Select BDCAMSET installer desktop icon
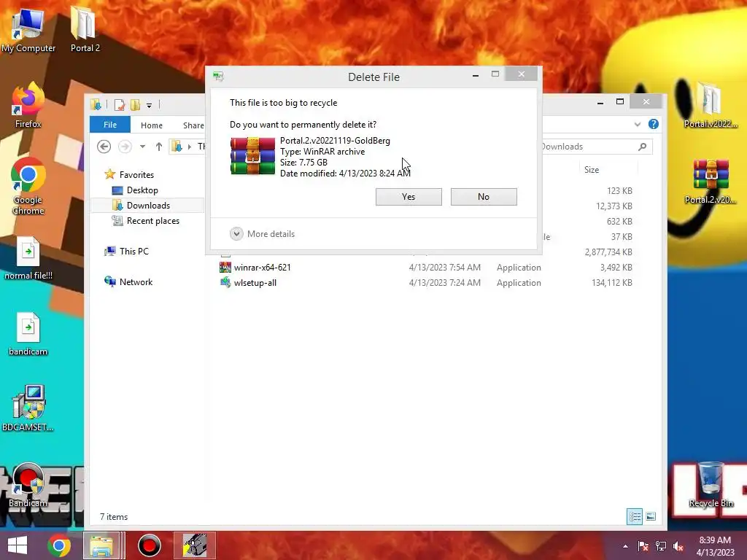The width and height of the screenshot is (747, 560). (x=28, y=408)
